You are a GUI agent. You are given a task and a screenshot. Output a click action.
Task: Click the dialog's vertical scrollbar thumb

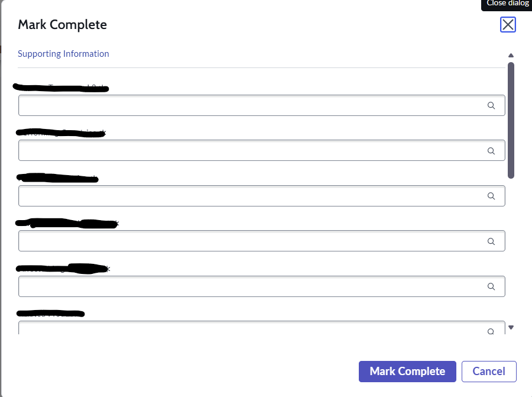pos(511,118)
